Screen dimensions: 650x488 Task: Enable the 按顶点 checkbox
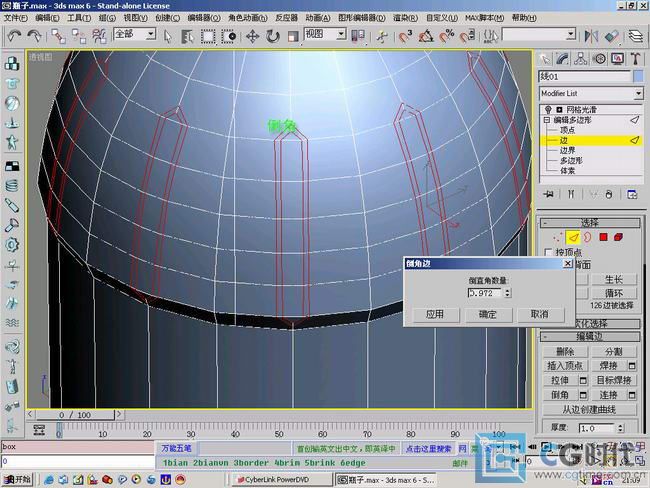tap(548, 252)
